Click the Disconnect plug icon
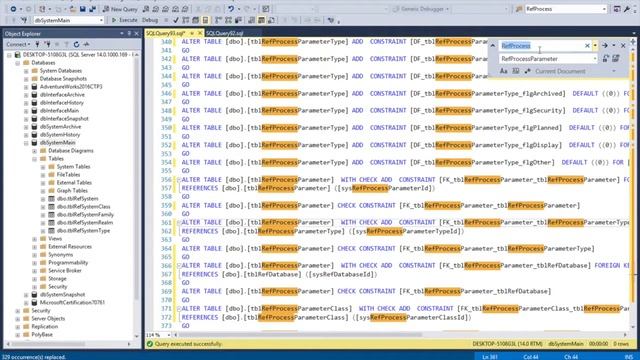This screenshot has width=640, height=360. pyautogui.click(x=48, y=44)
